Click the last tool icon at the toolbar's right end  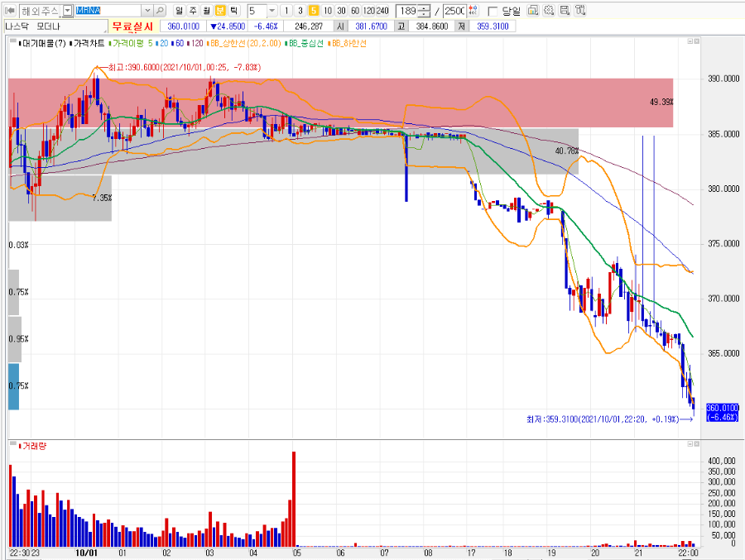[x=580, y=11]
